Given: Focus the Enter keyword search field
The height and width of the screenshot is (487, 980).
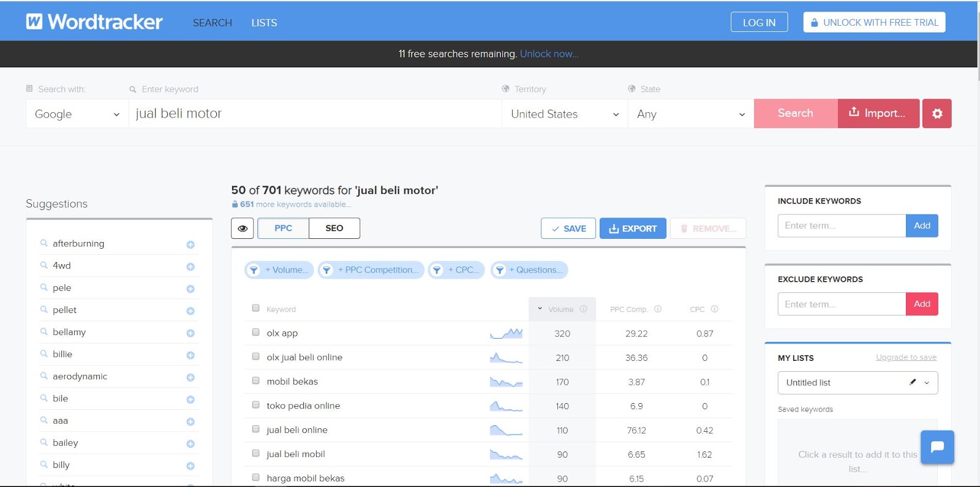Looking at the screenshot, I should point(315,114).
